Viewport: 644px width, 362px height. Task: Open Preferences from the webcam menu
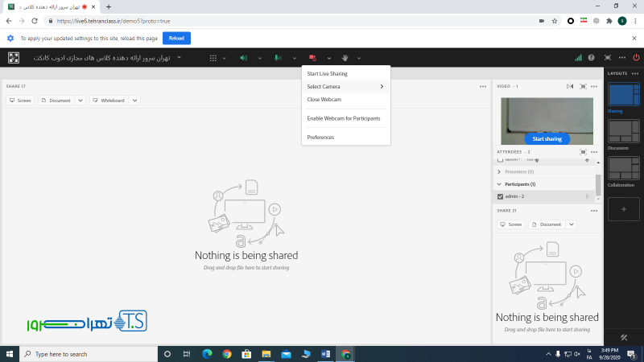320,138
